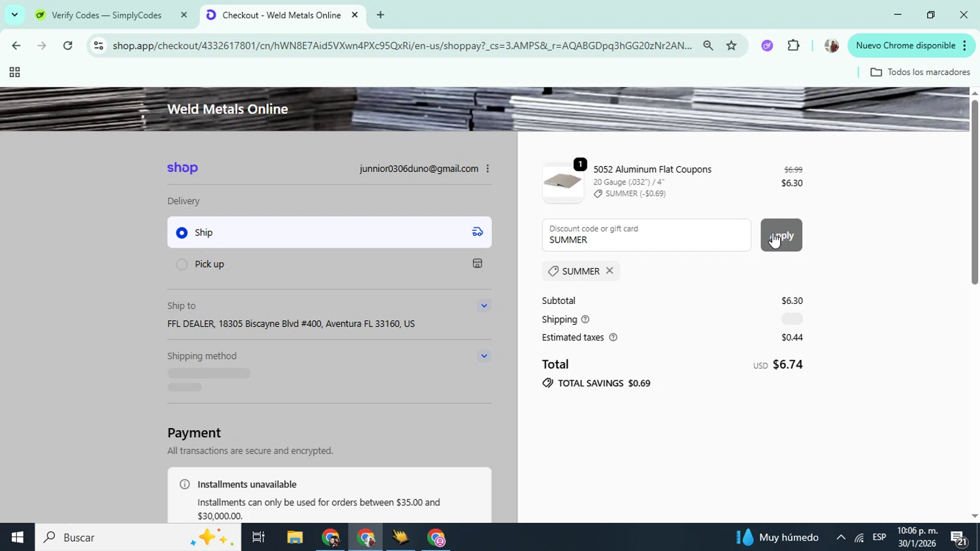980x551 pixels.
Task: Reload the checkout page
Action: (67, 46)
